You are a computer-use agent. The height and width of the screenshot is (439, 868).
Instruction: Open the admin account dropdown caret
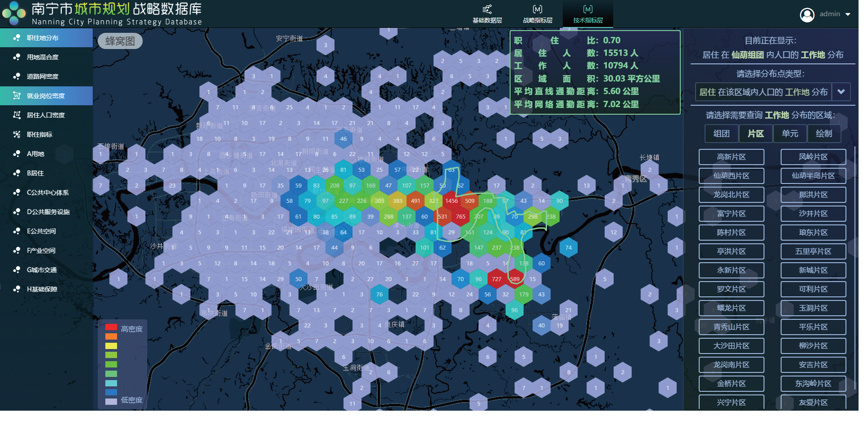[x=848, y=14]
